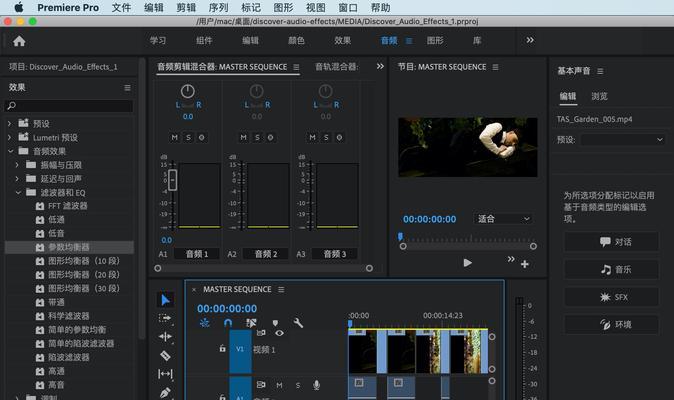The width and height of the screenshot is (674, 400).
Task: Show overflow workspaces chevron
Action: 530,40
